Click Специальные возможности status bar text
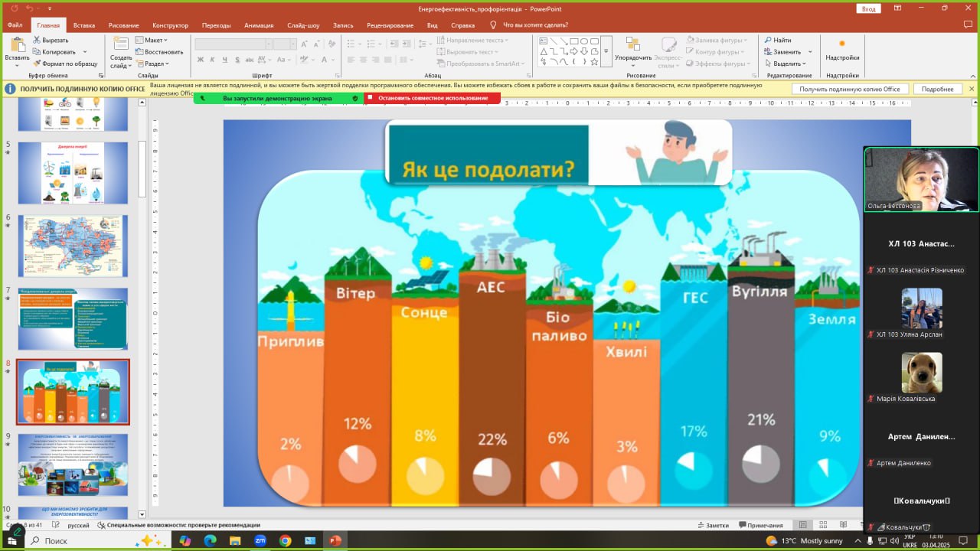 point(184,525)
